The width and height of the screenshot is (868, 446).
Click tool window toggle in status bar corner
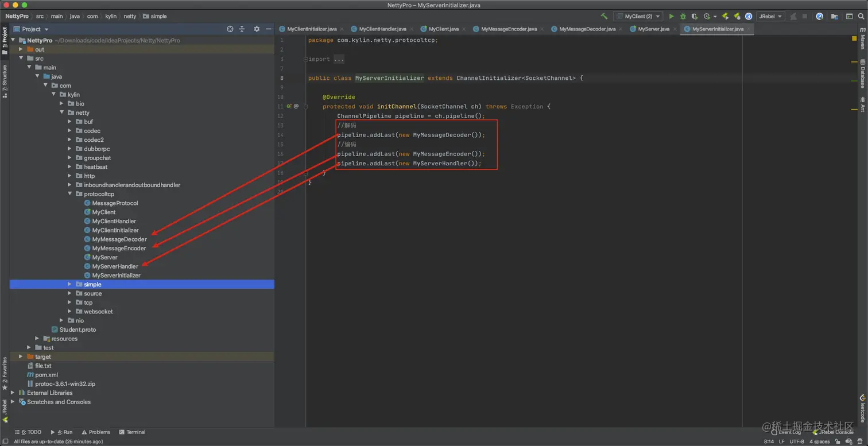tap(5, 441)
